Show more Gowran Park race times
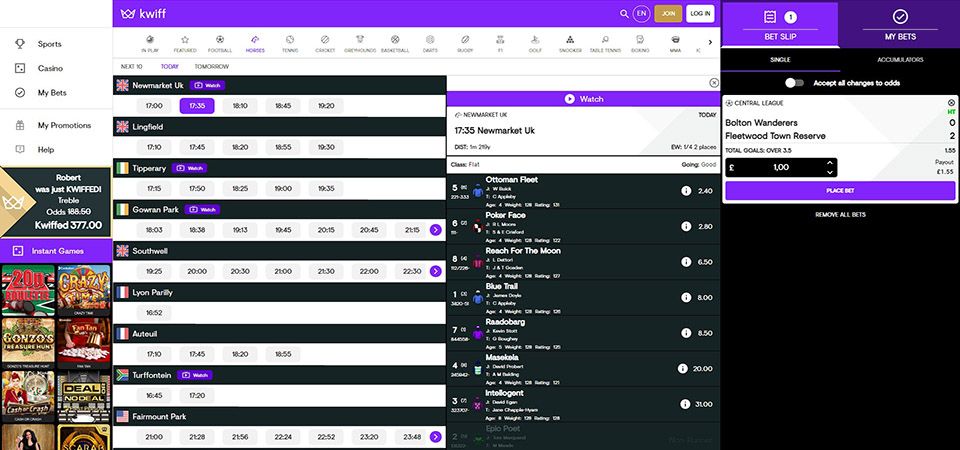Viewport: 960px width, 450px height. click(x=435, y=230)
